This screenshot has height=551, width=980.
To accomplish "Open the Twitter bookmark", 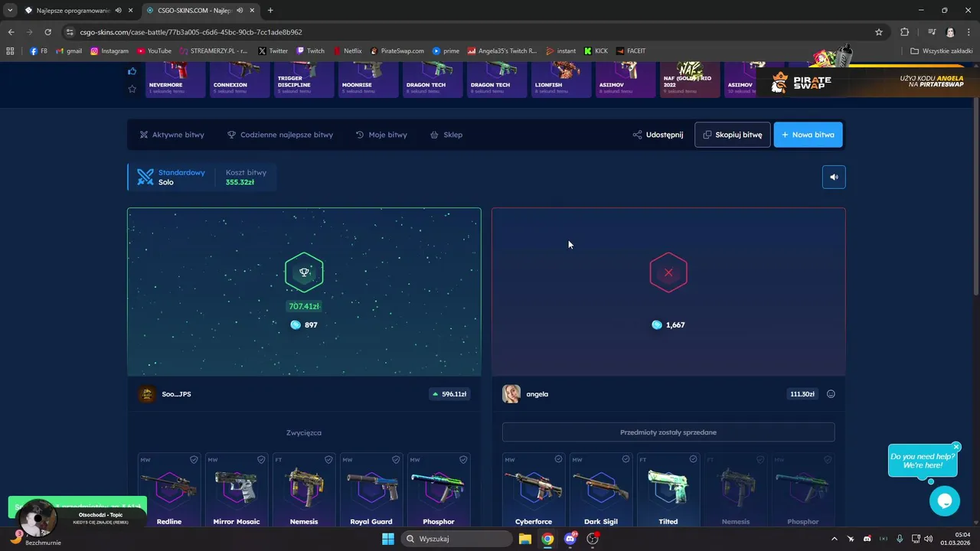I will tap(273, 51).
